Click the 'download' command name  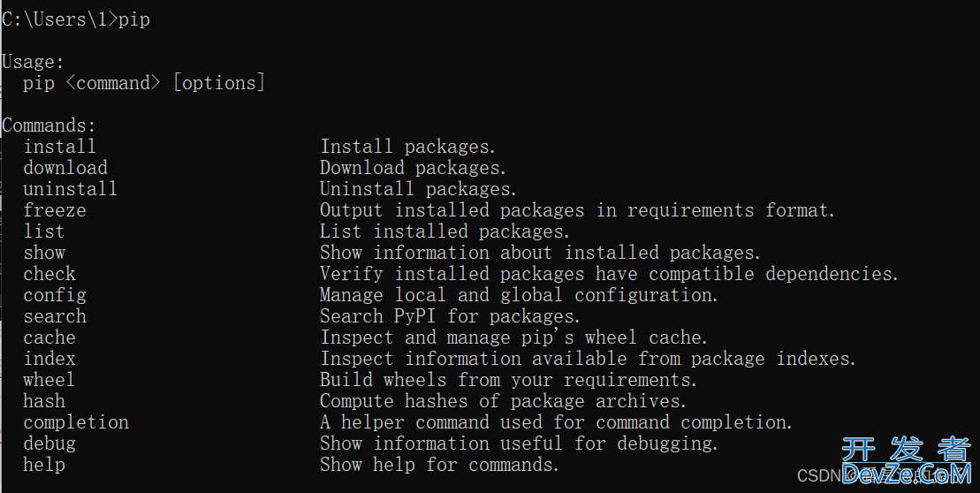[x=65, y=168]
